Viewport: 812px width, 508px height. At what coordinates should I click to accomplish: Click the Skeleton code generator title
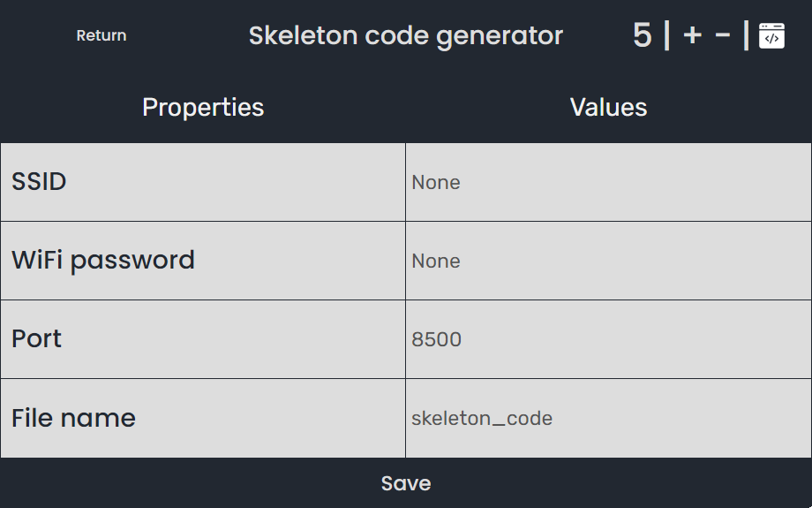[x=405, y=35]
